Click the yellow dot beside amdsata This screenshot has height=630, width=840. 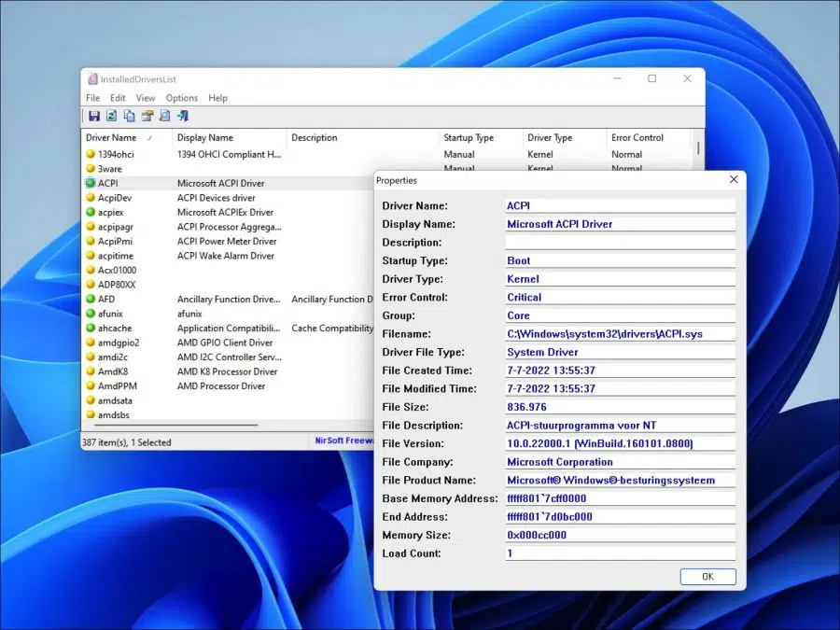(x=91, y=399)
